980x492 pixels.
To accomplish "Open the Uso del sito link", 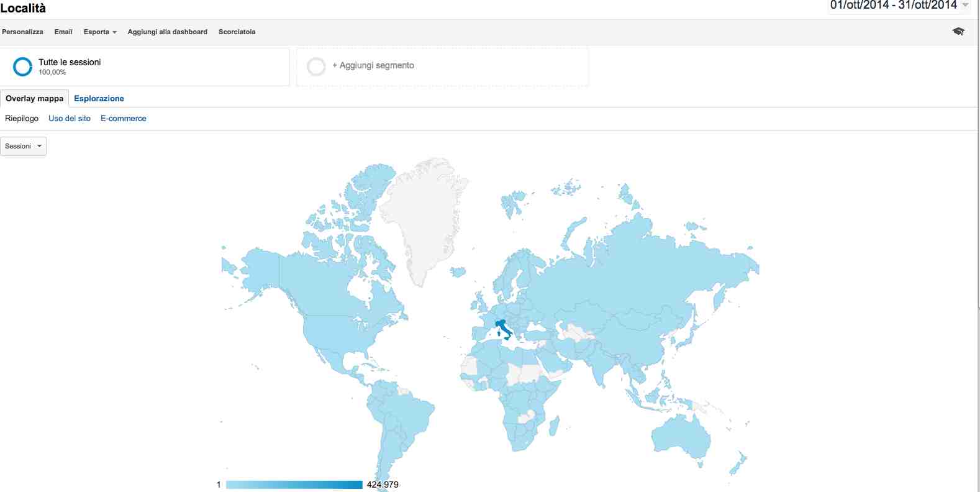I will [70, 118].
